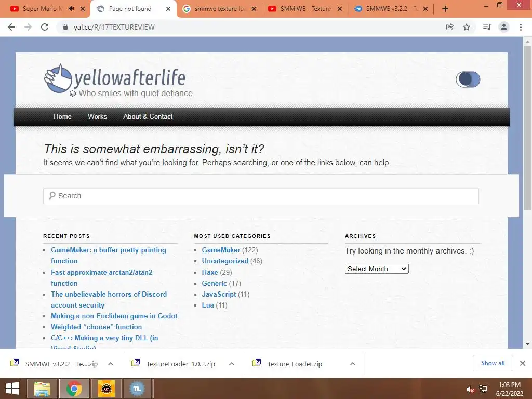
Task: Click into the site Search field
Action: click(x=261, y=196)
